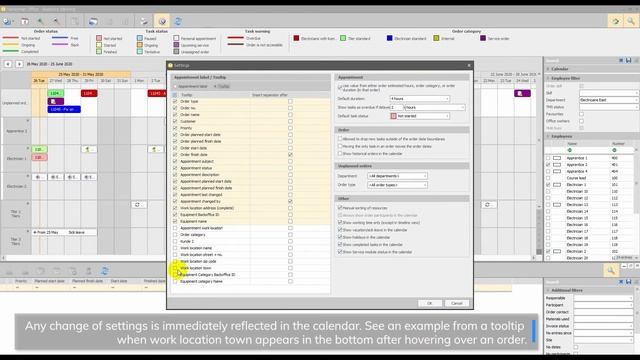Collapse the Employee filter section
The image size is (640, 360).
[548, 78]
